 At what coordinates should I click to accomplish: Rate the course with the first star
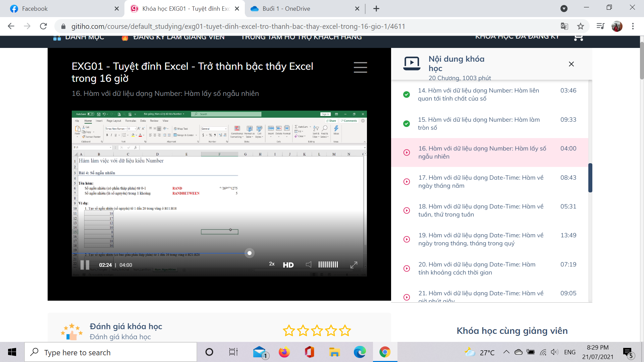[x=289, y=330]
